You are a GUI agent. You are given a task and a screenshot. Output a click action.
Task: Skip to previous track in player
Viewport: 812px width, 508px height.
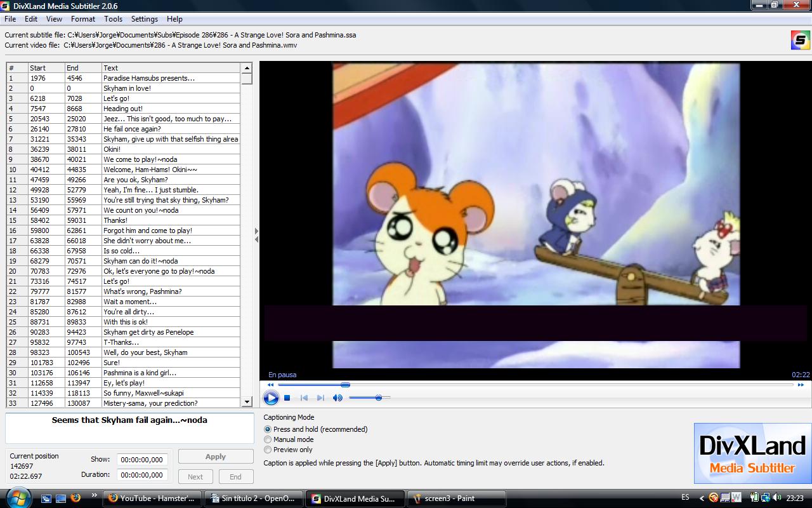click(304, 398)
